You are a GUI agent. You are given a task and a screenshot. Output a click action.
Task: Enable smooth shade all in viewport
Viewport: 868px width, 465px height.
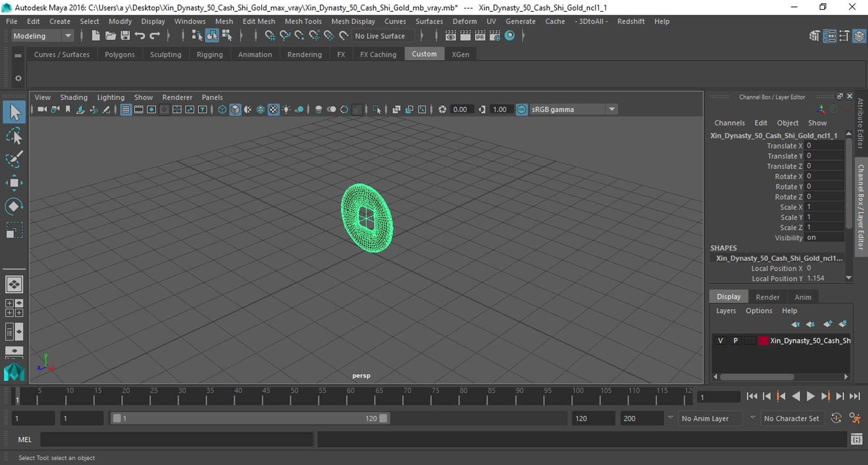(235, 109)
